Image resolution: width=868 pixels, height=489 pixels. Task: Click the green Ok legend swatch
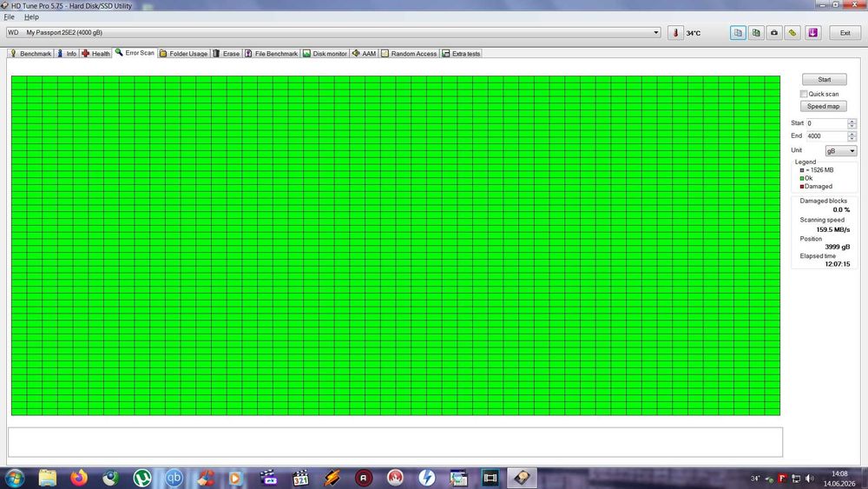coord(801,178)
